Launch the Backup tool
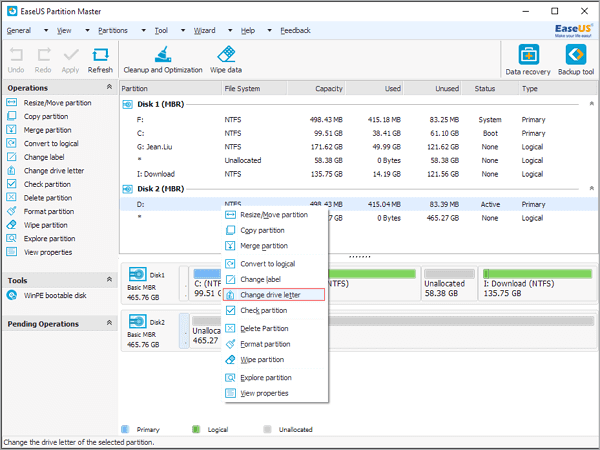The image size is (600, 450). point(576,60)
